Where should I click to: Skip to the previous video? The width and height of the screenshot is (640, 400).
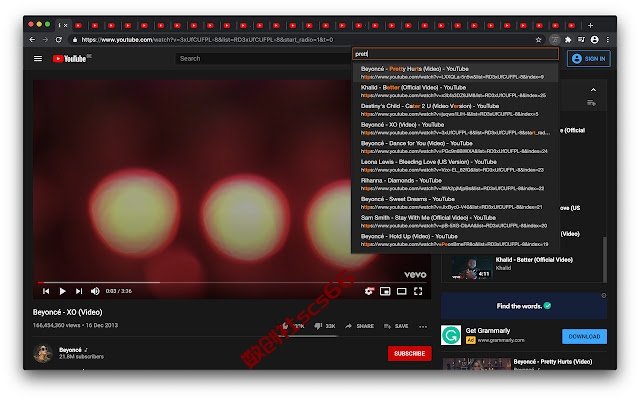(x=46, y=291)
